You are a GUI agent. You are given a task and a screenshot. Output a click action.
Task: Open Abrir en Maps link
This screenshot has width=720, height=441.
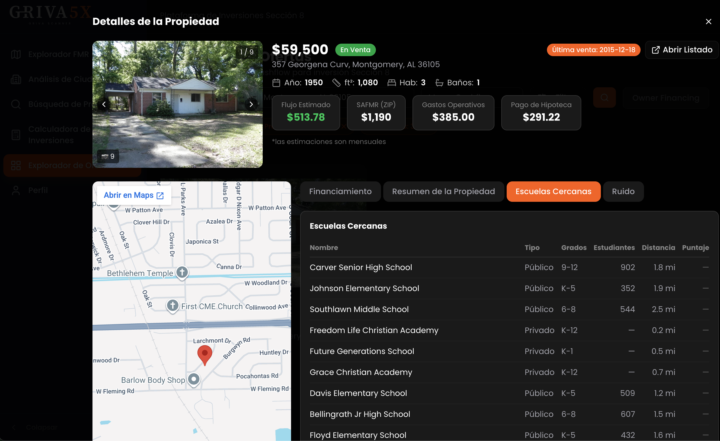tap(133, 195)
